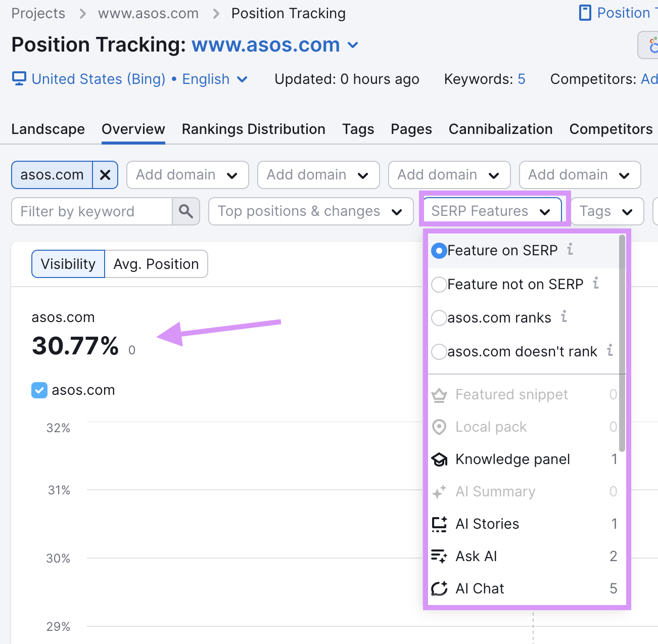Image resolution: width=658 pixels, height=644 pixels.
Task: Click info icon next to asos.com ranks
Action: tap(564, 316)
